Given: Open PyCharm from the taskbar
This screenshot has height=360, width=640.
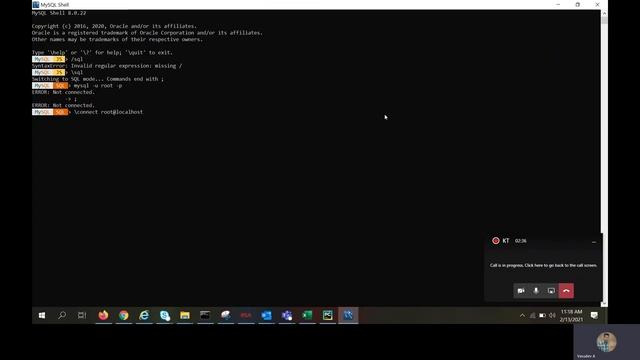Looking at the screenshot, I should click(x=328, y=315).
